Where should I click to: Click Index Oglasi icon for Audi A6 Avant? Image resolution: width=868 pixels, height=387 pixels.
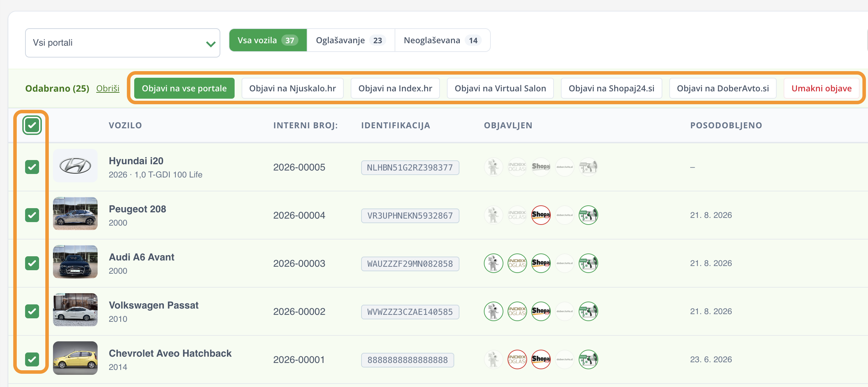[x=517, y=263]
